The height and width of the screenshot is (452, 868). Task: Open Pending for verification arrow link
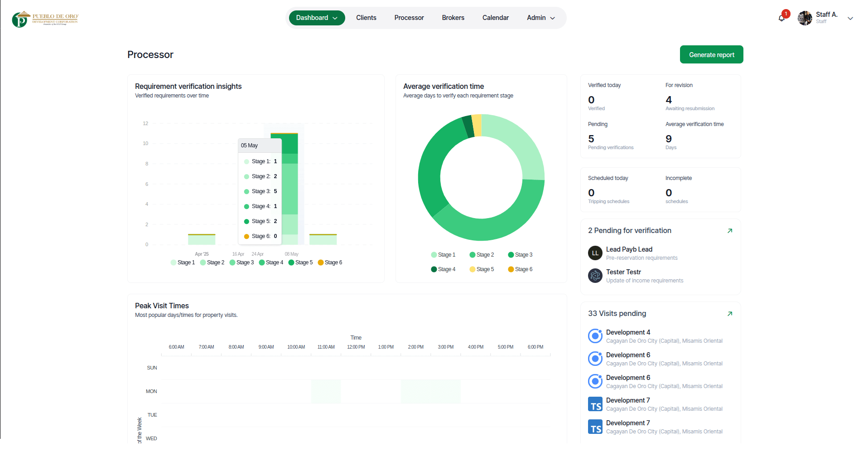click(x=729, y=231)
